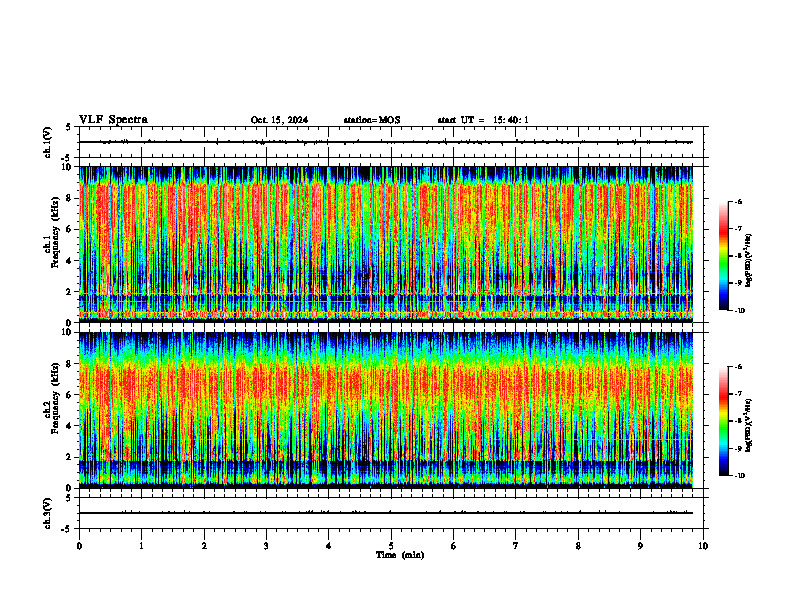Click time axis tick label "3"

(266, 546)
